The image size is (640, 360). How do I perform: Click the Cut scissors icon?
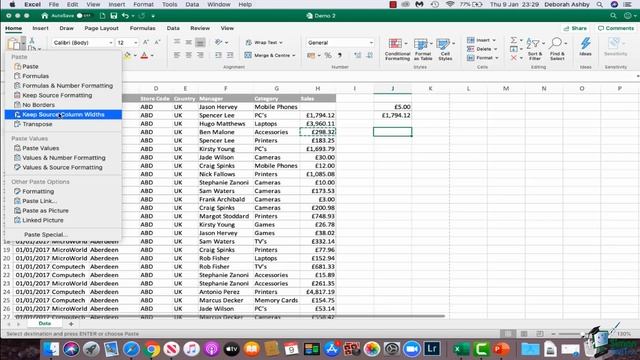click(32, 40)
